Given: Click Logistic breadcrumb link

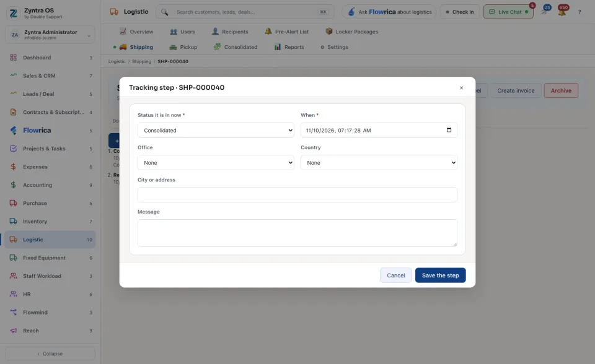Looking at the screenshot, I should pyautogui.click(x=117, y=61).
